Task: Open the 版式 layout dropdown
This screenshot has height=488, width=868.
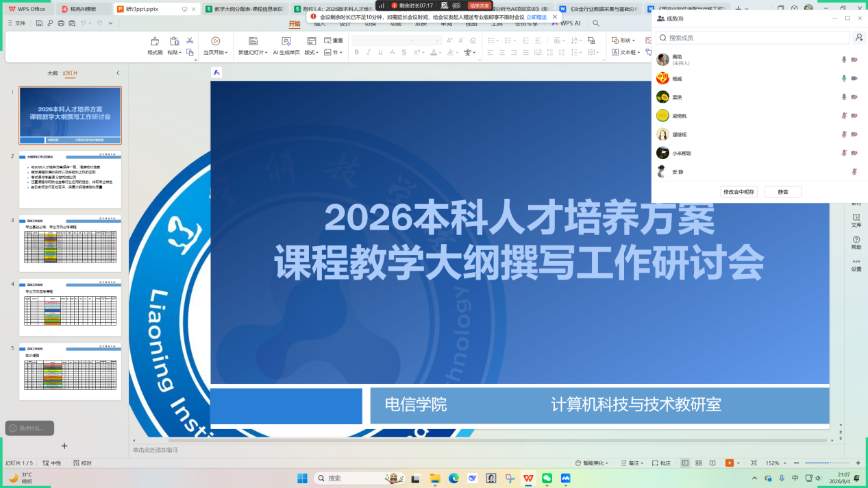Action: click(x=311, y=52)
